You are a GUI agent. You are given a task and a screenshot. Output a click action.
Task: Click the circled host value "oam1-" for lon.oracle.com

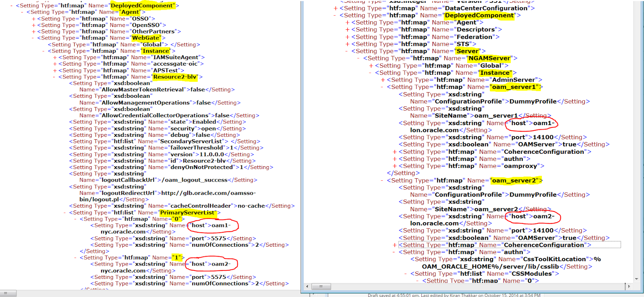pos(544,123)
